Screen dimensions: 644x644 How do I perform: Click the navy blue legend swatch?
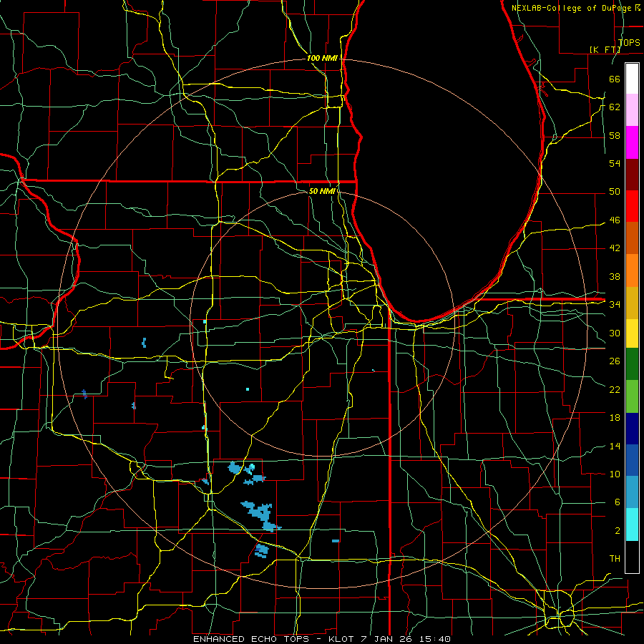click(632, 429)
